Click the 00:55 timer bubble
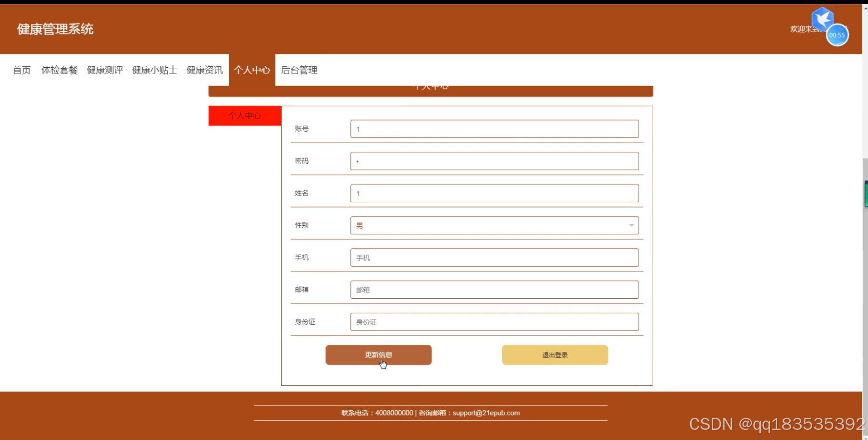This screenshot has width=868, height=440. (x=837, y=35)
